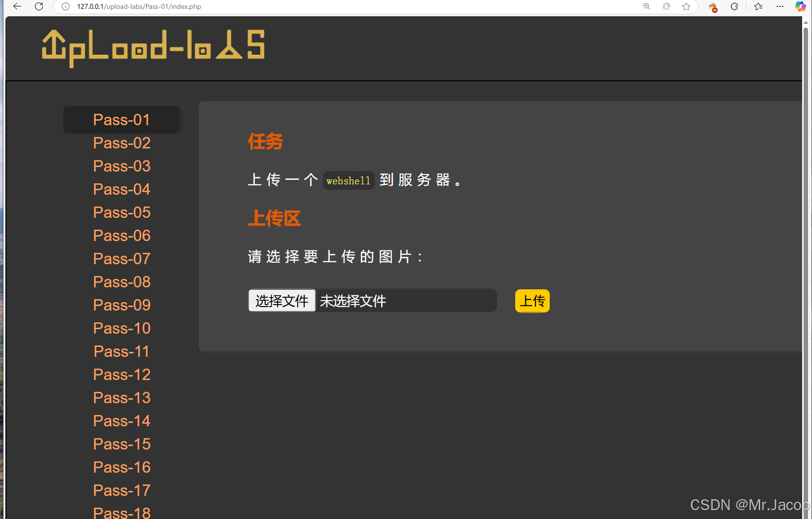This screenshot has width=812, height=519.
Task: Open Pass-06 in the sidebar
Action: (122, 236)
